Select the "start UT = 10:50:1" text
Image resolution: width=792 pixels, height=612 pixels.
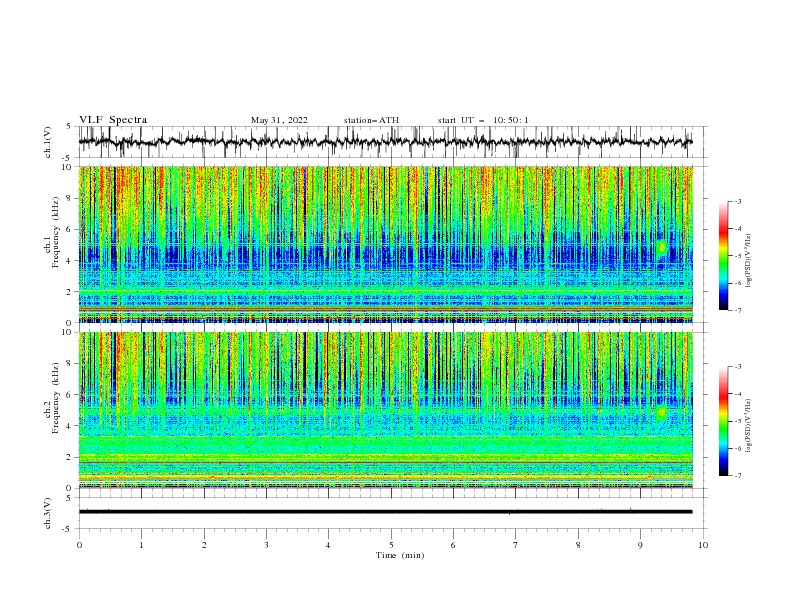pyautogui.click(x=483, y=120)
